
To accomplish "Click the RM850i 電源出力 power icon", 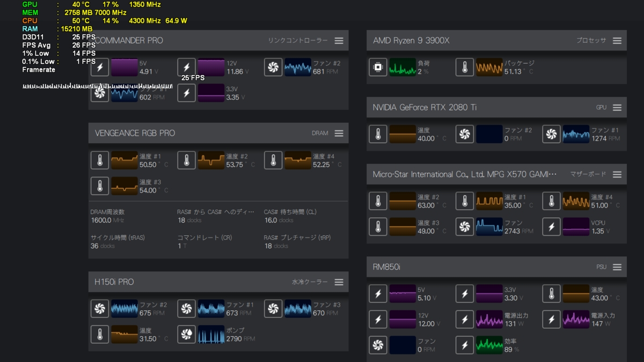I will [x=465, y=320].
